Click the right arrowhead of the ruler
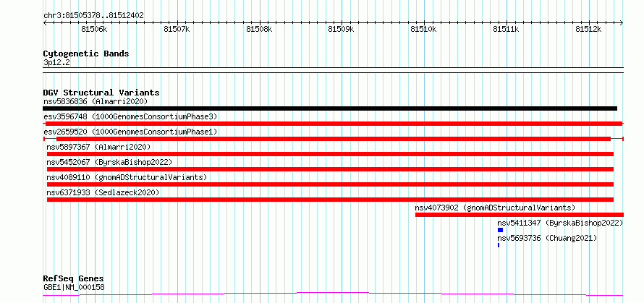 pyautogui.click(x=622, y=23)
